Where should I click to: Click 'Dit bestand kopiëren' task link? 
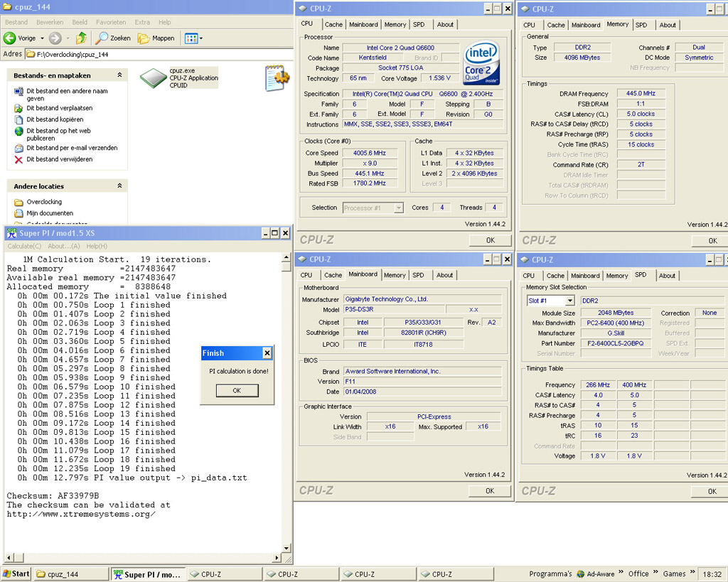tap(55, 119)
